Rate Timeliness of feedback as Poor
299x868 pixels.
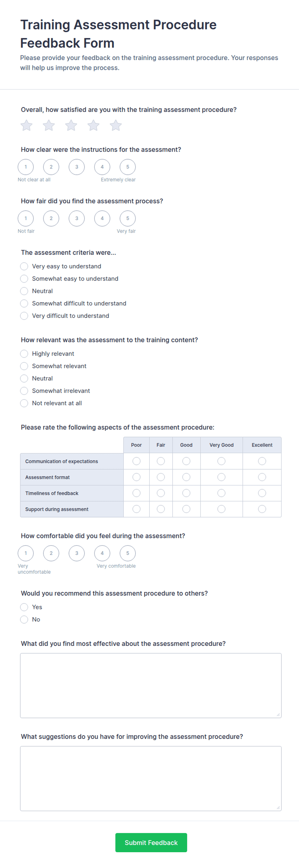coord(136,493)
